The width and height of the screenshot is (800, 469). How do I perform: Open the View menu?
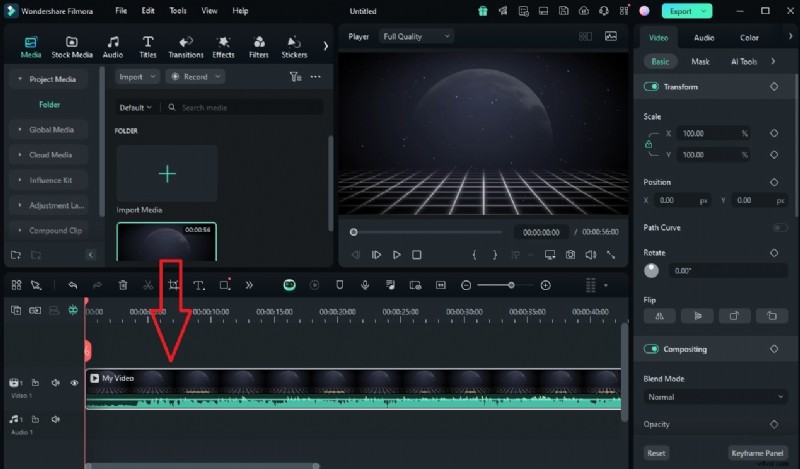209,11
